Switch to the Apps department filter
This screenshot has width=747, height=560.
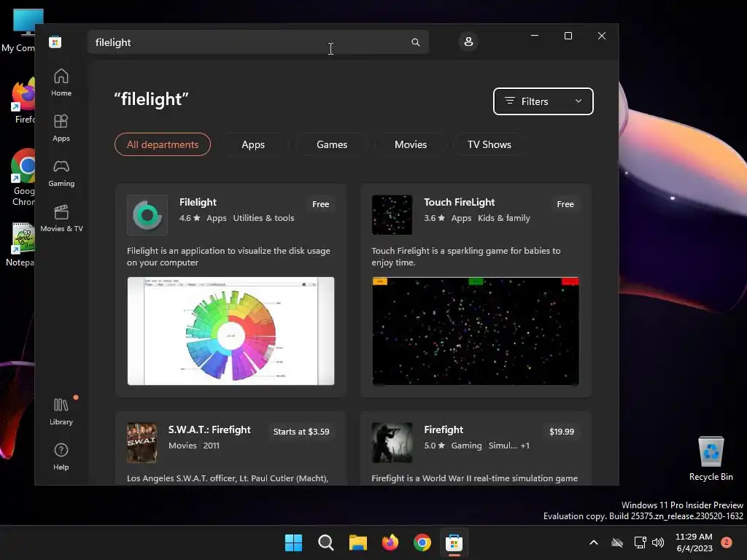(253, 144)
